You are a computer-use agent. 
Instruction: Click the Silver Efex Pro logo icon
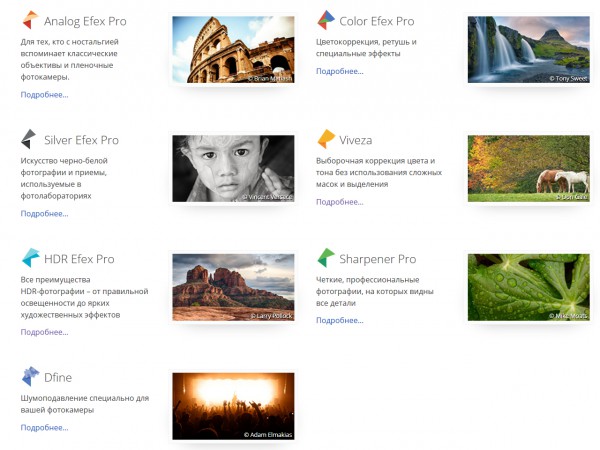[x=30, y=139]
